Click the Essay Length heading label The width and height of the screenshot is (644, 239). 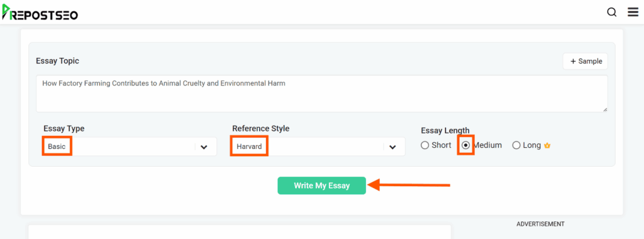445,131
